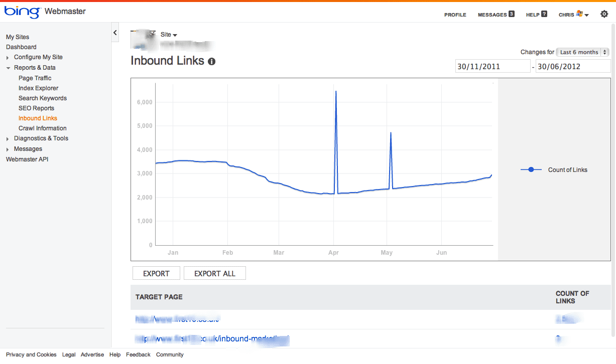Collapse the sidebar with arrow icon
Screen dimensions: 616x364
[115, 33]
